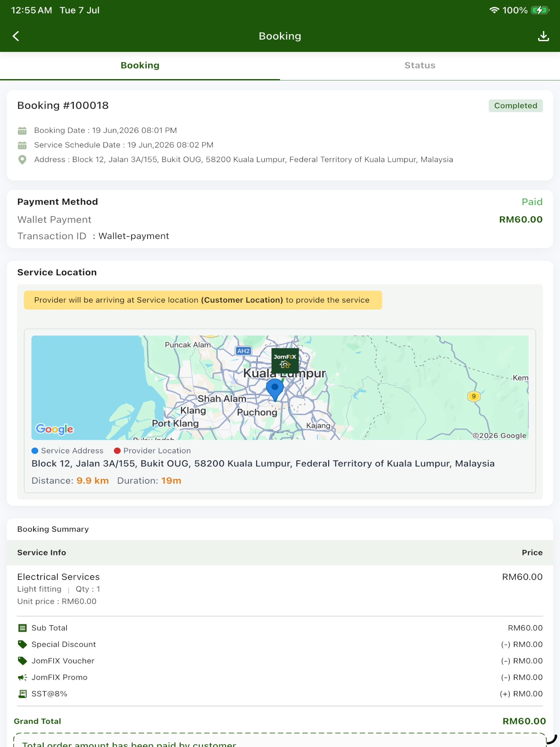The width and height of the screenshot is (560, 747).
Task: Click the battery charging icon
Action: pyautogui.click(x=540, y=10)
